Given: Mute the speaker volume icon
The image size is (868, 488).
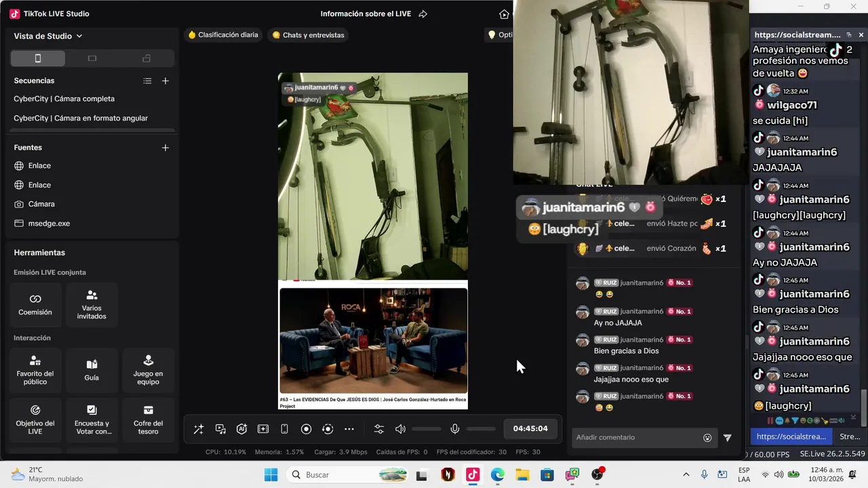Looking at the screenshot, I should 400,429.
